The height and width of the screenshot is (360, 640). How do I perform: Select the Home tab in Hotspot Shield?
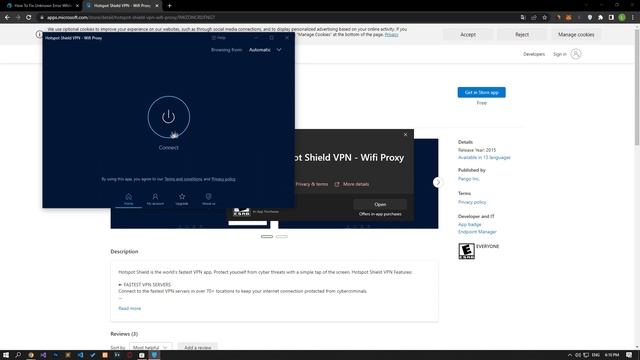click(129, 199)
